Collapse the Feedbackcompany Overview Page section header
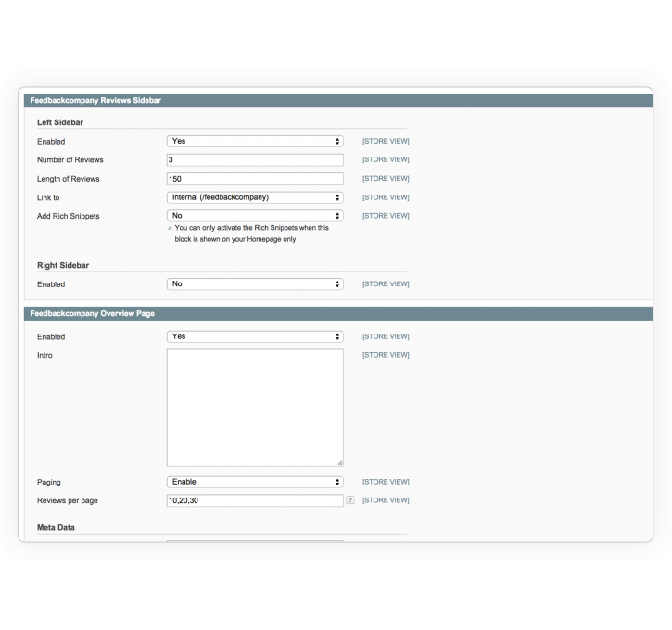672x630 pixels. point(338,313)
